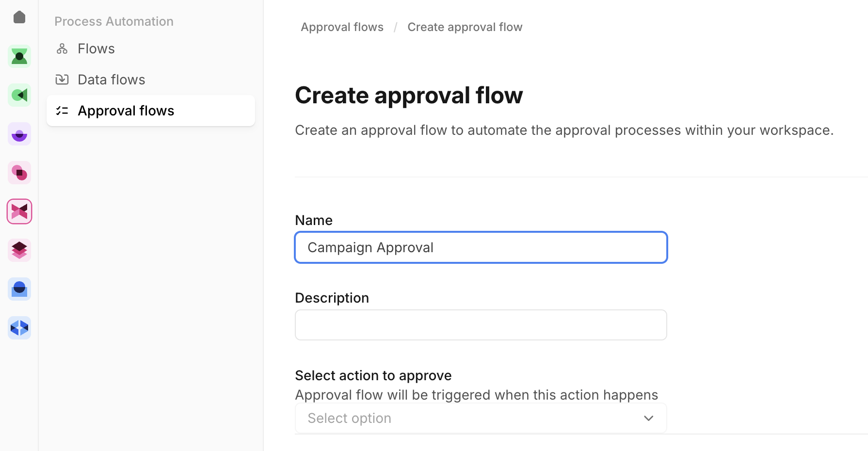The height and width of the screenshot is (451, 868).
Task: Open the pink overlapping circle-square app icon
Action: click(x=19, y=173)
